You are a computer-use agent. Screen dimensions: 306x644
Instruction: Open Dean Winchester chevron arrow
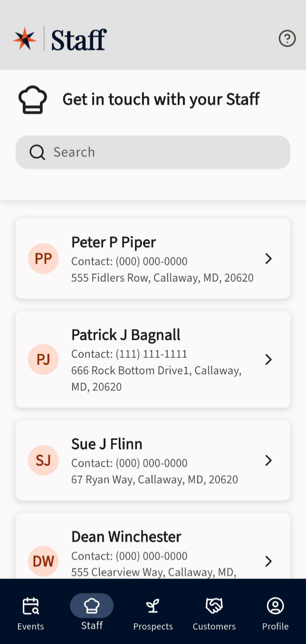[268, 561]
